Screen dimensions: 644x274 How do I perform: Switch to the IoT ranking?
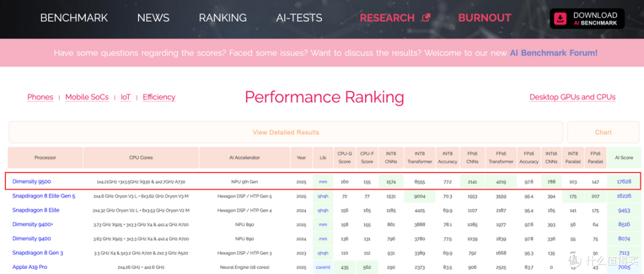click(x=126, y=97)
